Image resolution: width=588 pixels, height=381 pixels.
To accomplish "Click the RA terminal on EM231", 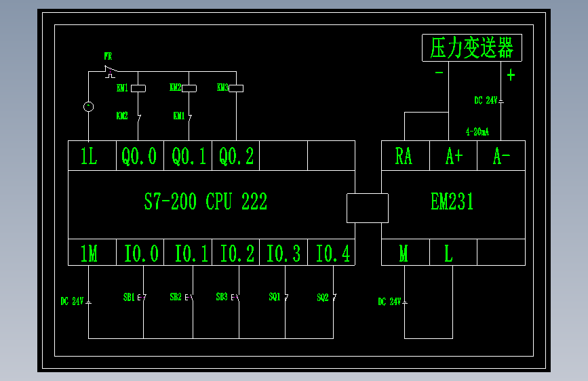I will tap(406, 156).
